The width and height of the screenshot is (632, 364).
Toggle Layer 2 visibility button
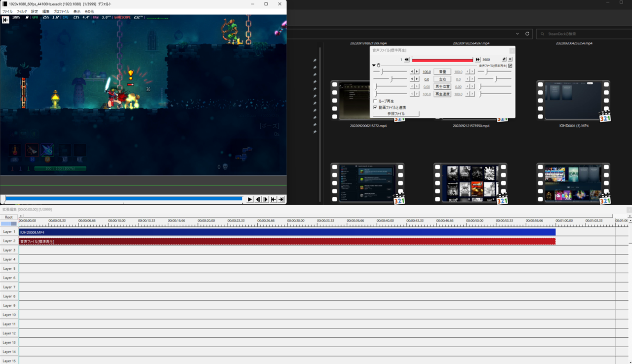coord(9,241)
